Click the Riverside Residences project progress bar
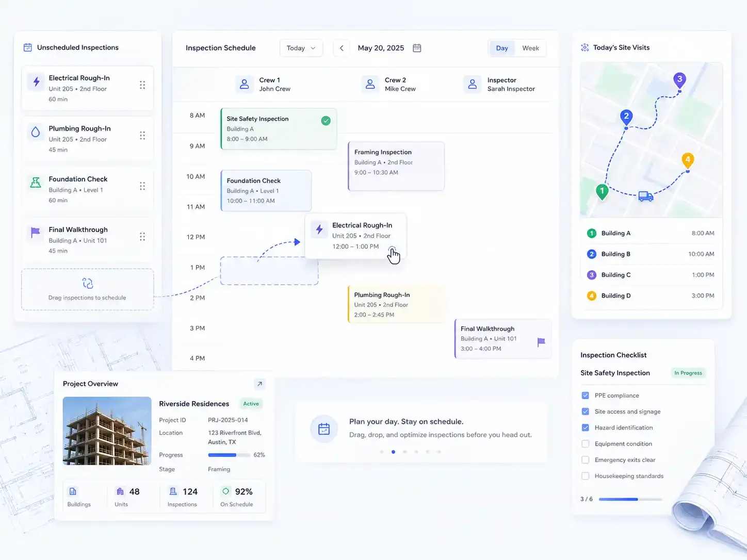 229,455
